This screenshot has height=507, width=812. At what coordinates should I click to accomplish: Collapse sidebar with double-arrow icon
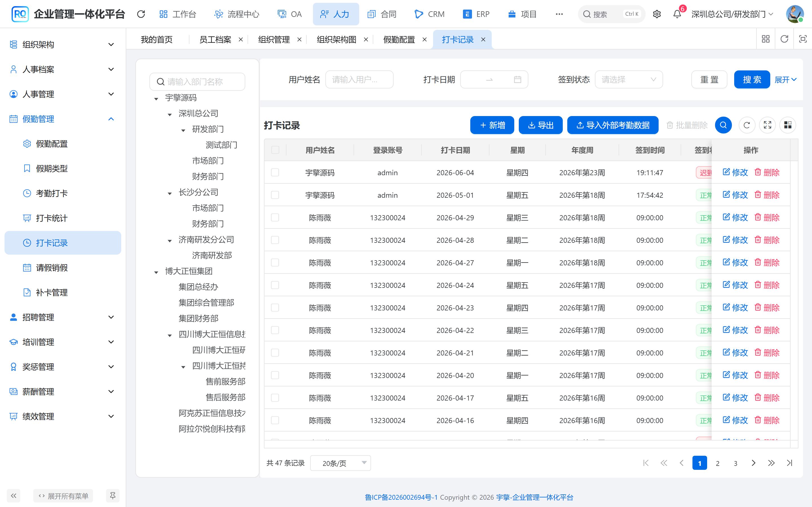pyautogui.click(x=14, y=495)
